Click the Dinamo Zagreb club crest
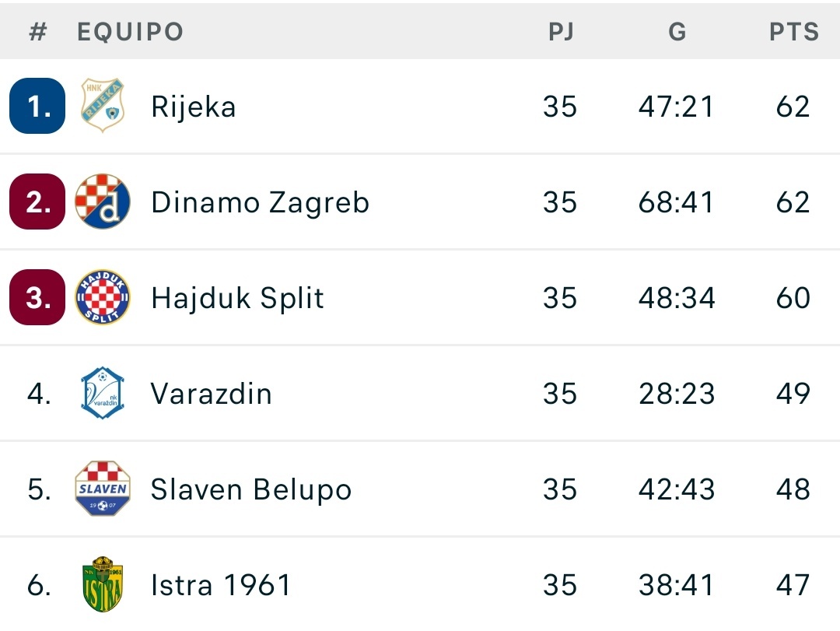 click(x=103, y=202)
